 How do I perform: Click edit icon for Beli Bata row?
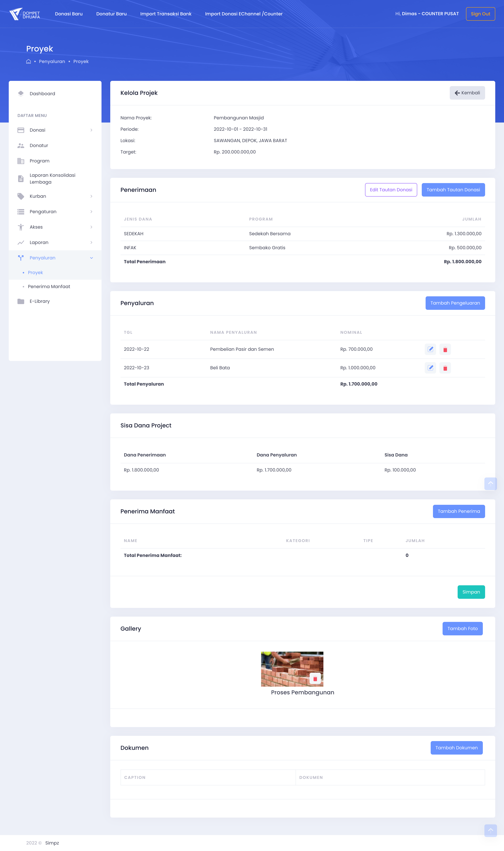(430, 368)
